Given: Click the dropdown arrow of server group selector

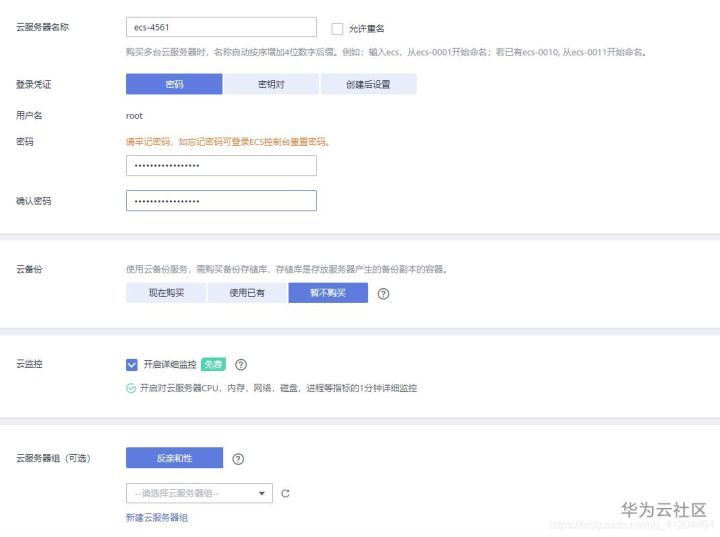Looking at the screenshot, I should (262, 493).
